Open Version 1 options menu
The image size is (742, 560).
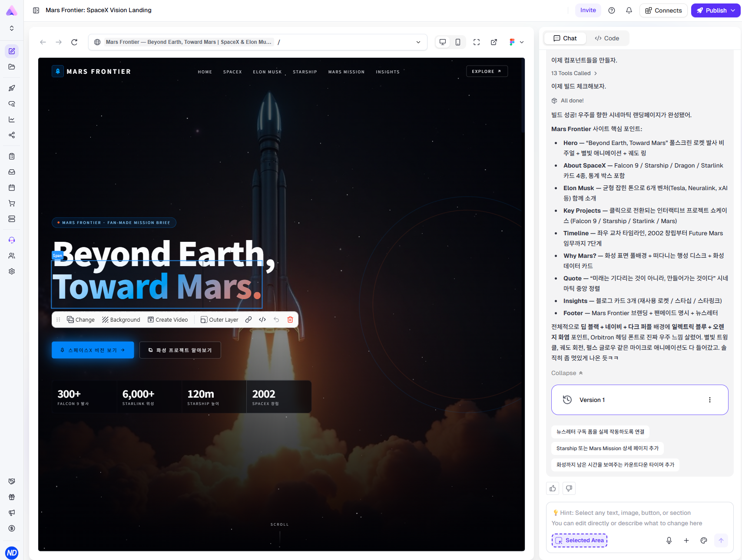(x=710, y=400)
